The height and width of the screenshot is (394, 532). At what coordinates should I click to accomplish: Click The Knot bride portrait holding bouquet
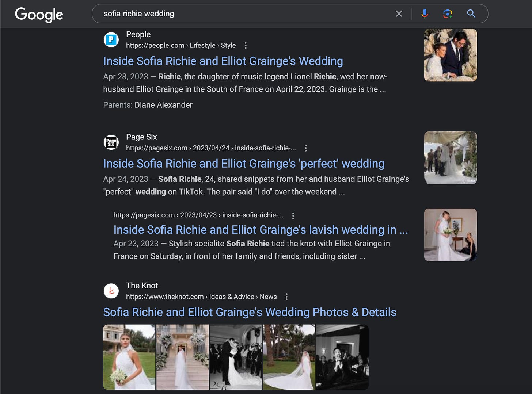click(129, 357)
